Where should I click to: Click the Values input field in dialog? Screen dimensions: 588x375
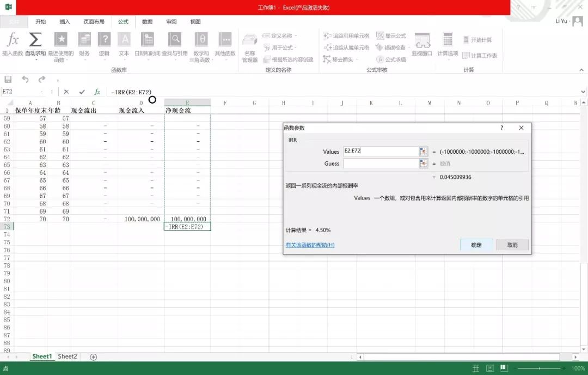point(381,152)
